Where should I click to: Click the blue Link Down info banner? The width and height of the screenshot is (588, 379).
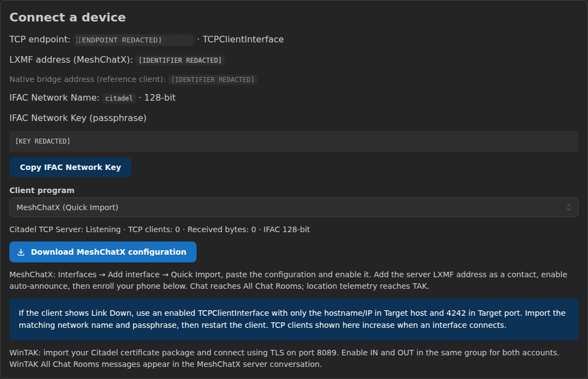(x=293, y=319)
